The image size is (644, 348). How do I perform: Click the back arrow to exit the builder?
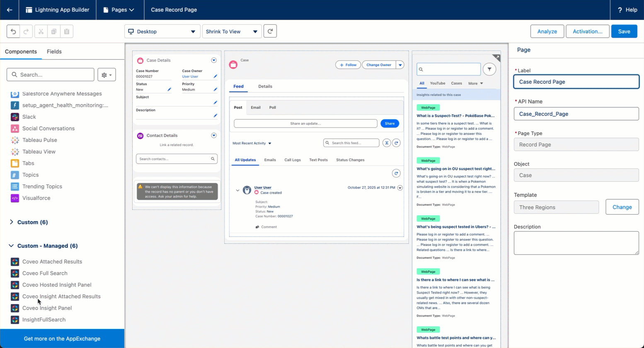[x=10, y=10]
